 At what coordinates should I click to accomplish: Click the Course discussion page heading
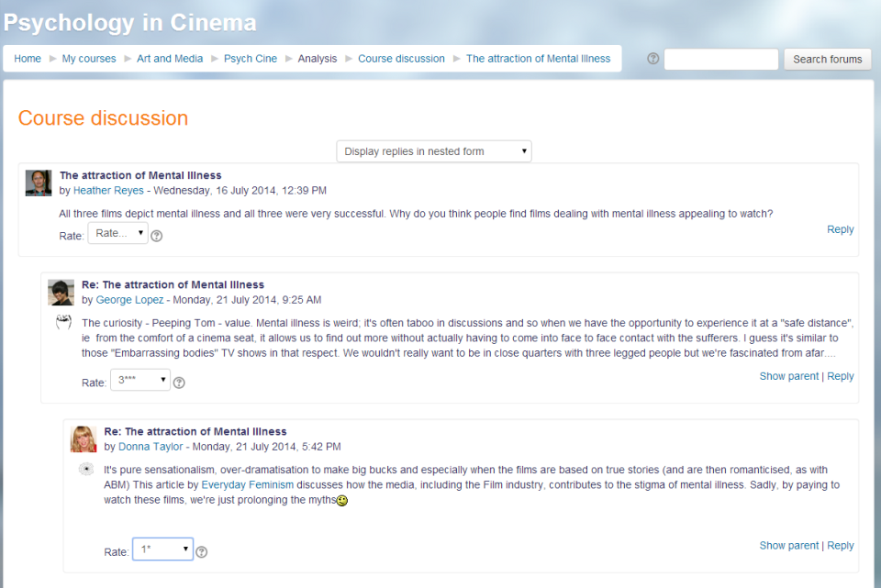[103, 118]
